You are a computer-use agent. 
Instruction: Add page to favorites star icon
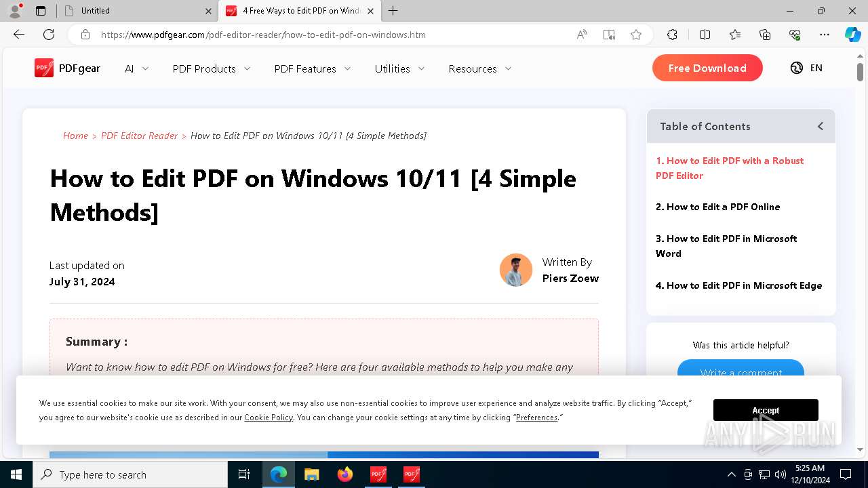636,35
